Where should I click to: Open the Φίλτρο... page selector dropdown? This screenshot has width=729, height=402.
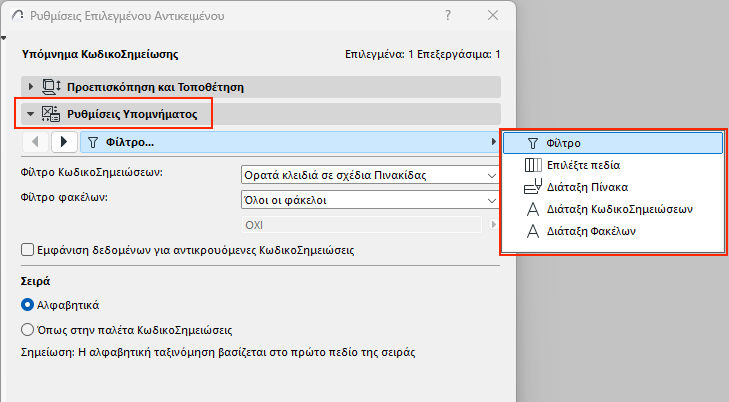pos(289,142)
